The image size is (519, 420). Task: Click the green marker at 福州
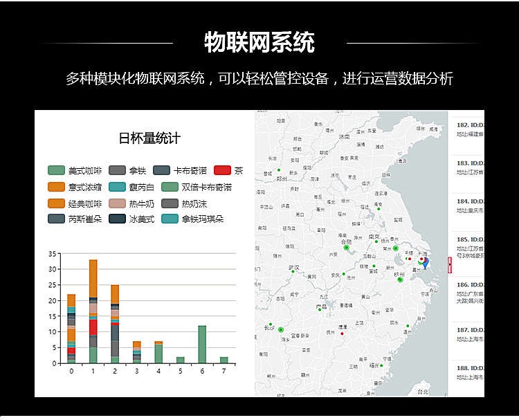(381, 365)
